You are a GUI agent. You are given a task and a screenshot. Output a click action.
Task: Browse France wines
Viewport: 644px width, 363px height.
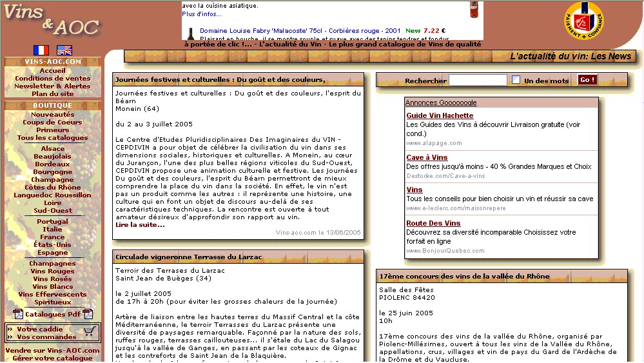point(53,237)
